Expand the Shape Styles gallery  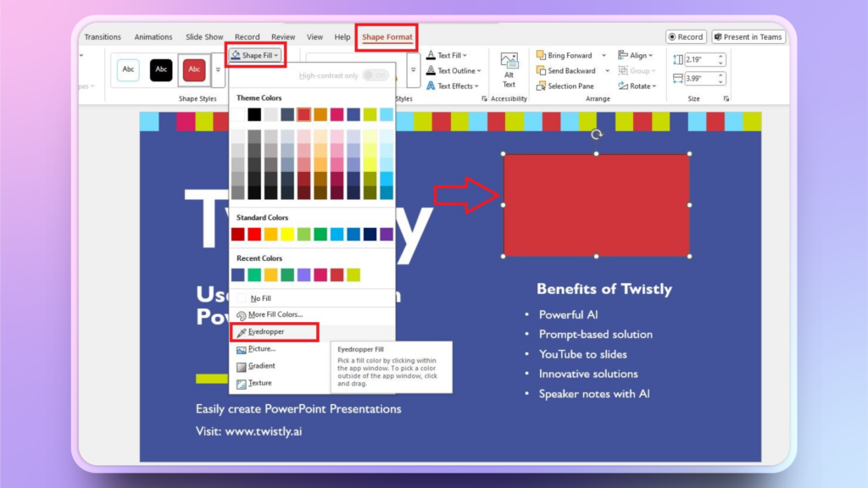click(x=218, y=69)
